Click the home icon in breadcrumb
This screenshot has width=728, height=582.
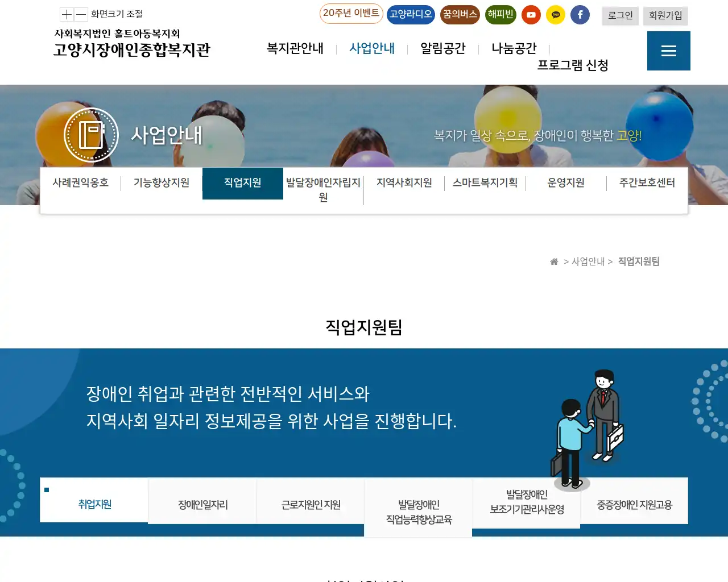[554, 261]
